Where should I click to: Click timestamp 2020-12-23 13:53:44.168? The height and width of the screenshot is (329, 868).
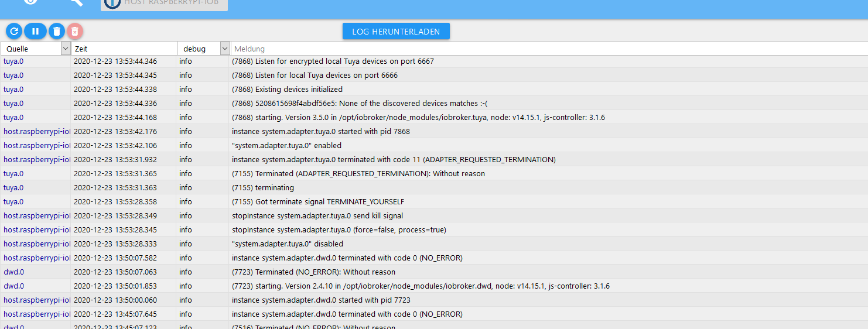(x=115, y=117)
